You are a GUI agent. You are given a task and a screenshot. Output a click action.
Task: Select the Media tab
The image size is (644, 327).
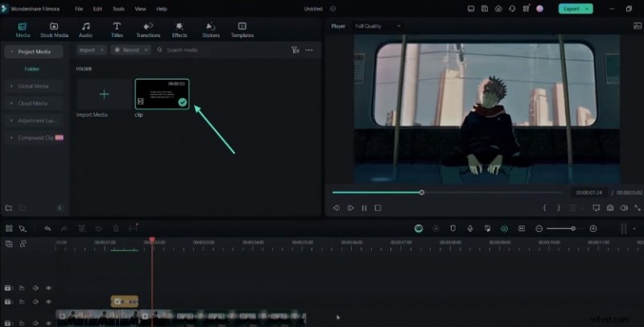coord(23,30)
